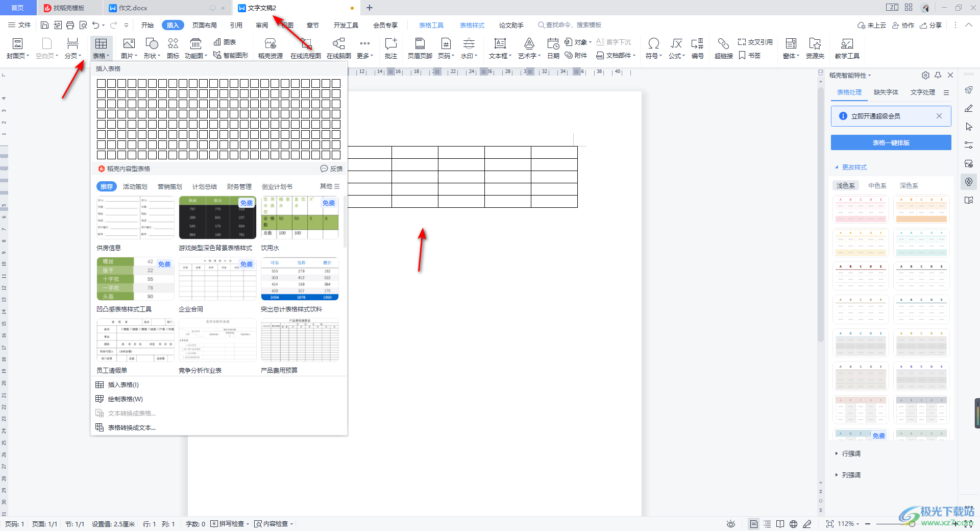Open 页眉页脚 header and footer

pyautogui.click(x=420, y=49)
